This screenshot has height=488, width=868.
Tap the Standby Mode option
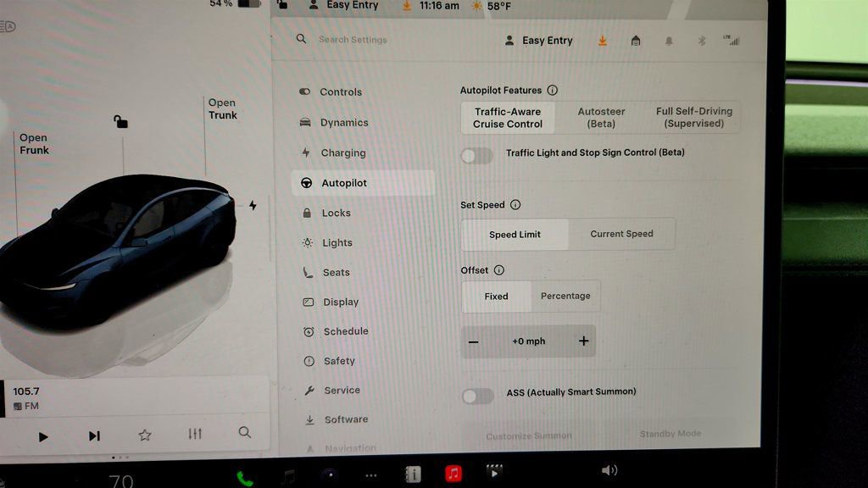tap(670, 434)
